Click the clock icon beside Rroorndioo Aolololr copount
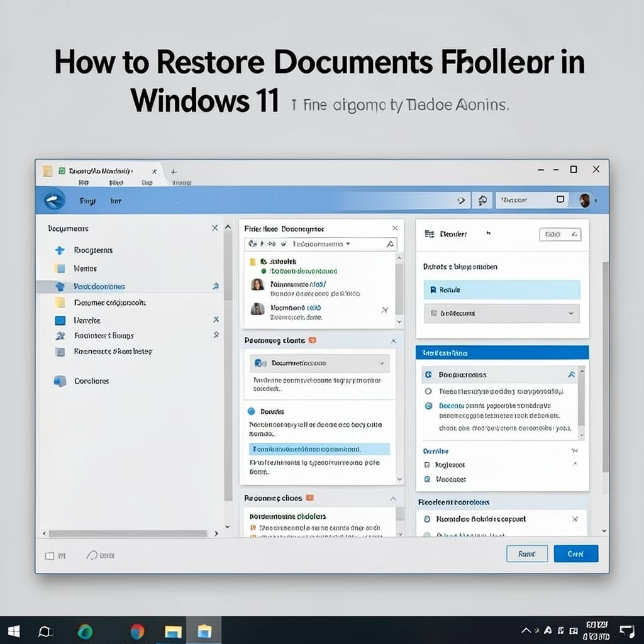Viewport: 644px width, 644px height. pyautogui.click(x=427, y=519)
